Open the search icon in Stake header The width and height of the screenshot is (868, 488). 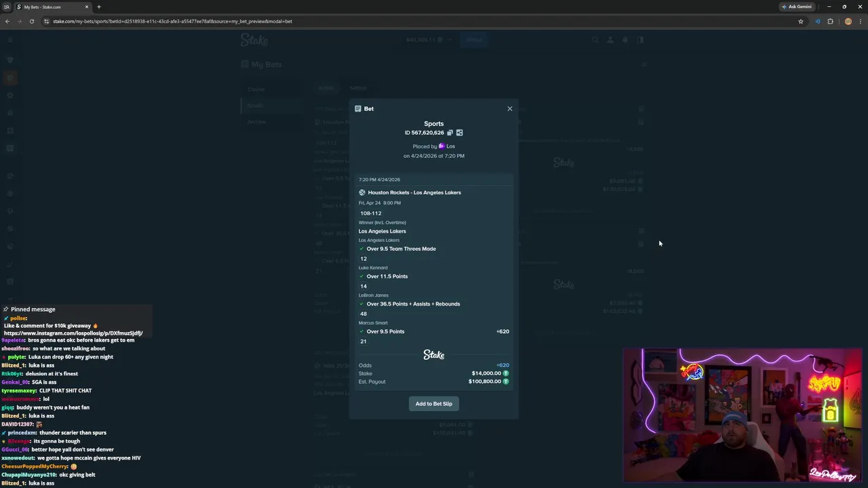[x=595, y=40]
